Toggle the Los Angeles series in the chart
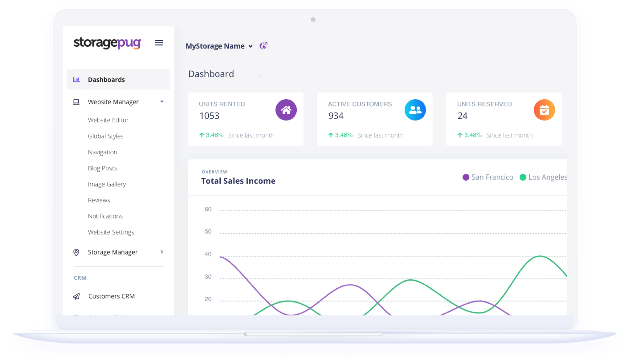 tap(545, 177)
